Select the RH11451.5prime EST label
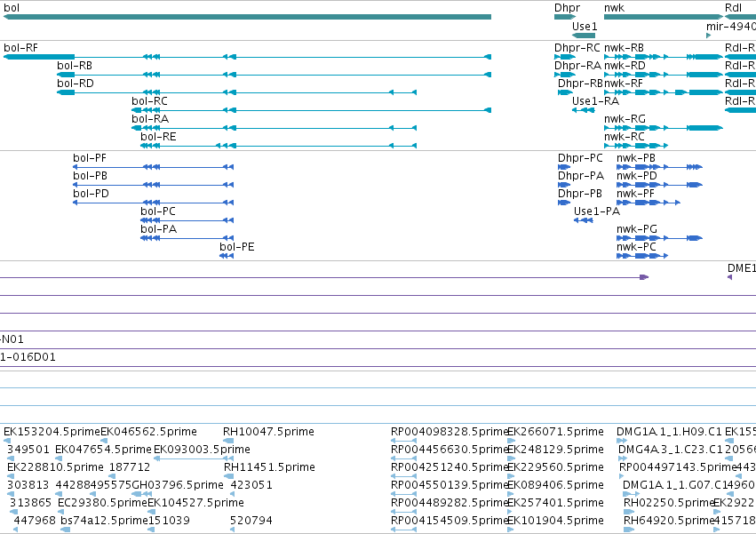The width and height of the screenshot is (756, 534). [x=269, y=467]
